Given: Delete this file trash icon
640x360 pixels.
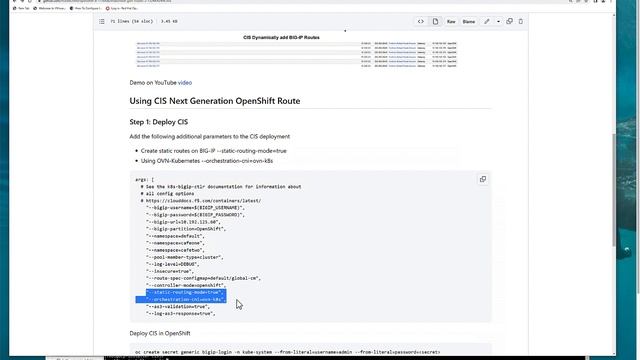Looking at the screenshot, I should (520, 21).
